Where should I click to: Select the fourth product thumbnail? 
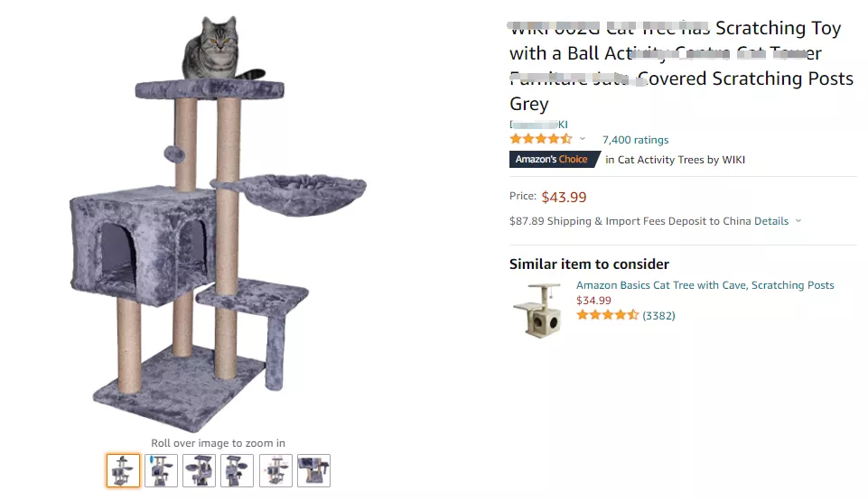238,470
